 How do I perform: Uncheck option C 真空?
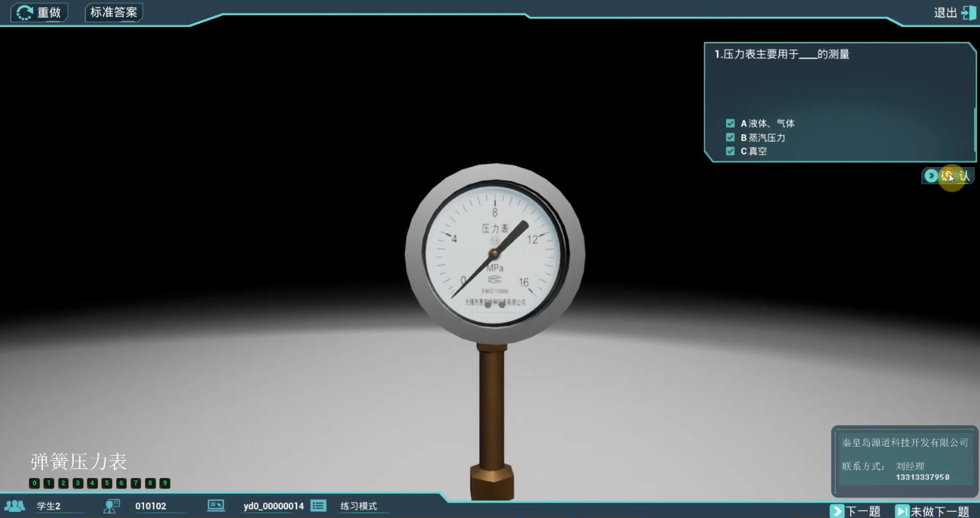[x=730, y=151]
